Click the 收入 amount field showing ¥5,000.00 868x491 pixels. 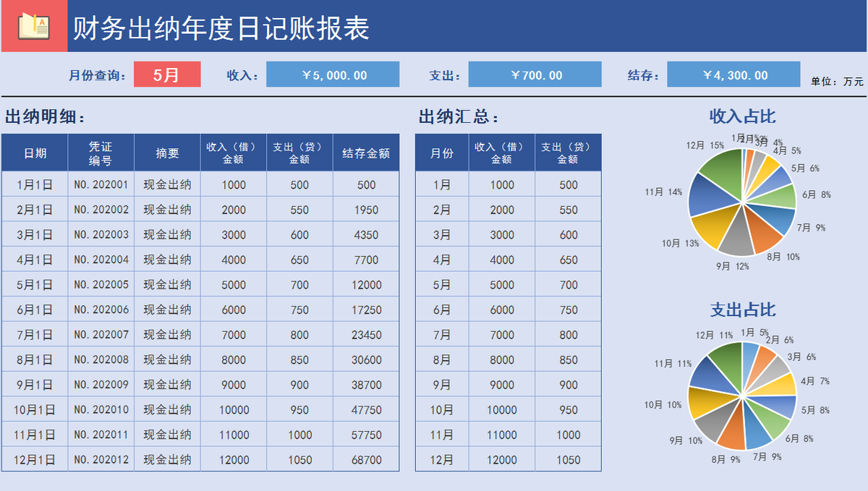(x=333, y=74)
